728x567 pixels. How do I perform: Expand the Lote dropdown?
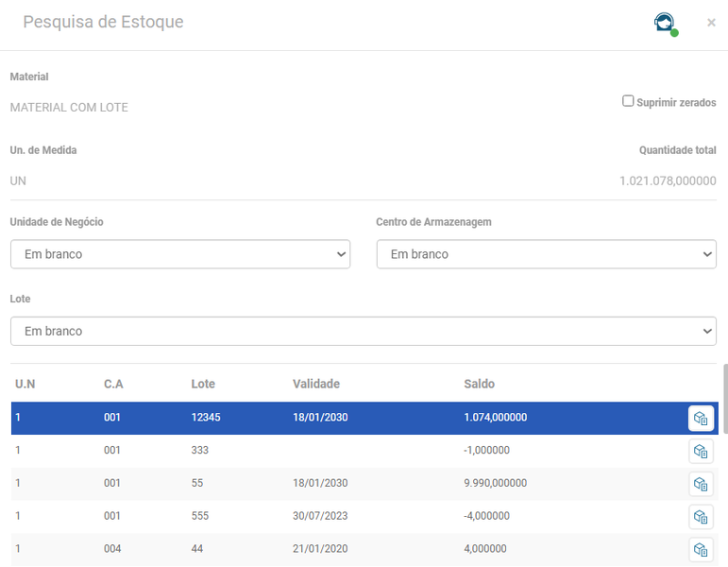(x=364, y=332)
